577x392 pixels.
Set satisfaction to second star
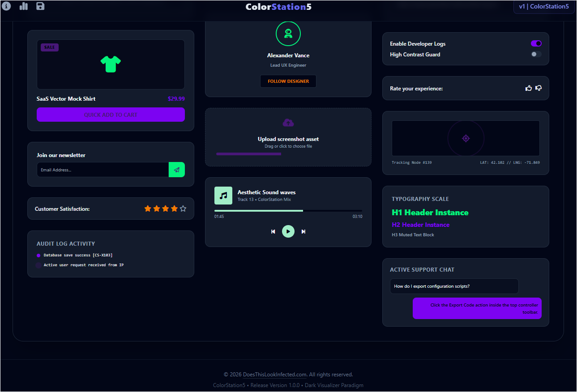[x=157, y=209]
